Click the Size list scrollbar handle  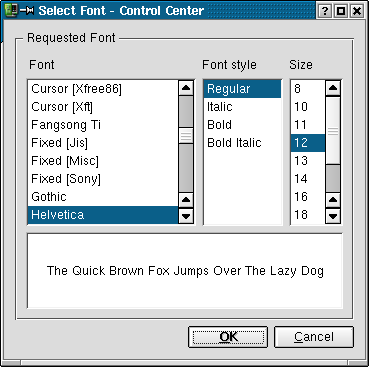pyautogui.click(x=333, y=131)
